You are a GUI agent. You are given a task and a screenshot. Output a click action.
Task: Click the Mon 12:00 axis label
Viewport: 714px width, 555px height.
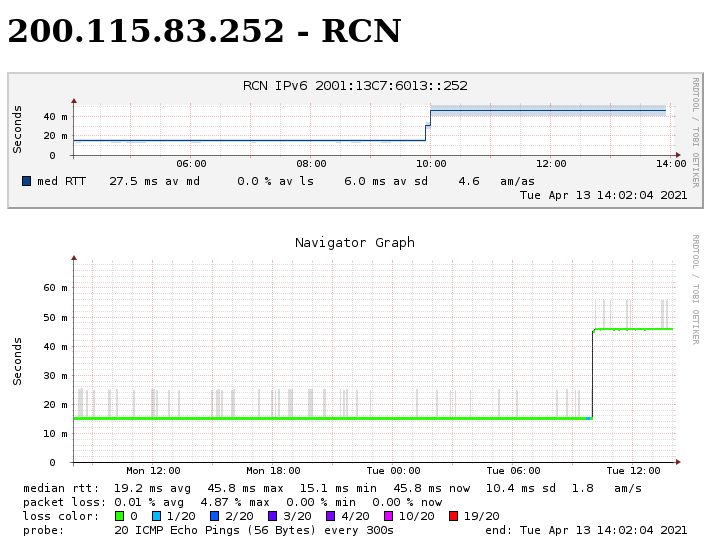pyautogui.click(x=153, y=471)
